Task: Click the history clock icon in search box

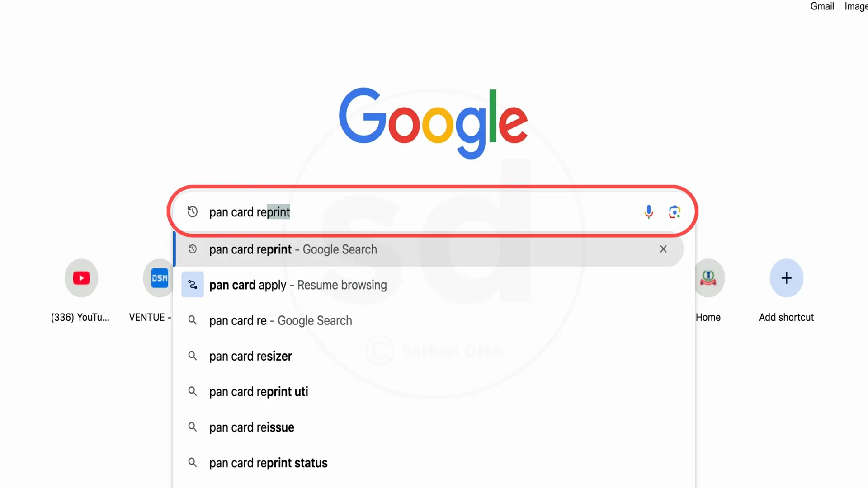Action: click(x=193, y=211)
